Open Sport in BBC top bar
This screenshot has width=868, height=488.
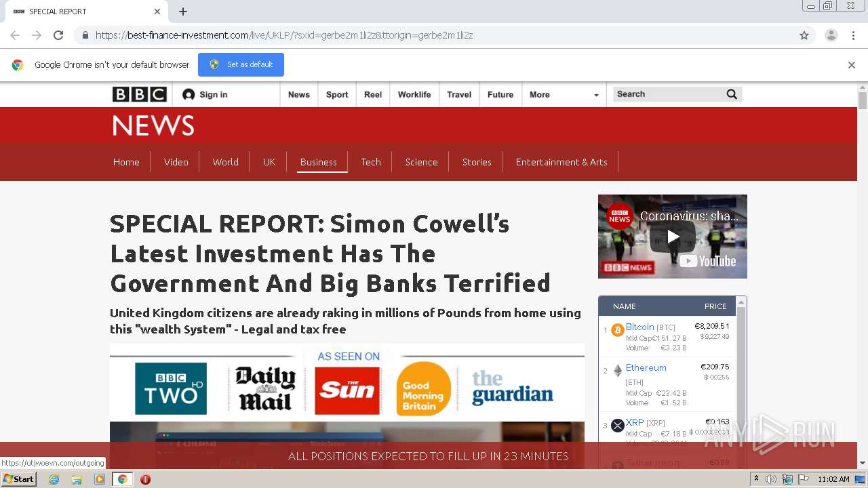tap(337, 95)
